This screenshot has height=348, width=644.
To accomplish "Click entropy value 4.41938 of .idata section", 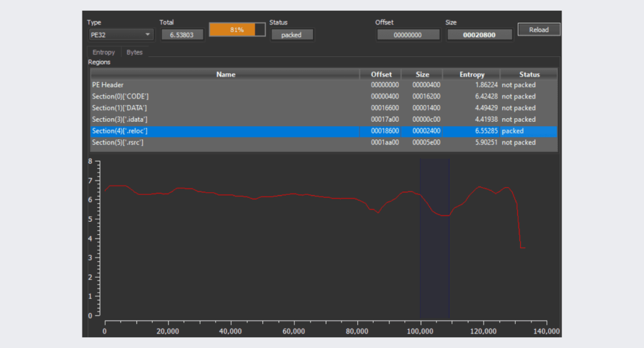I will [x=486, y=119].
